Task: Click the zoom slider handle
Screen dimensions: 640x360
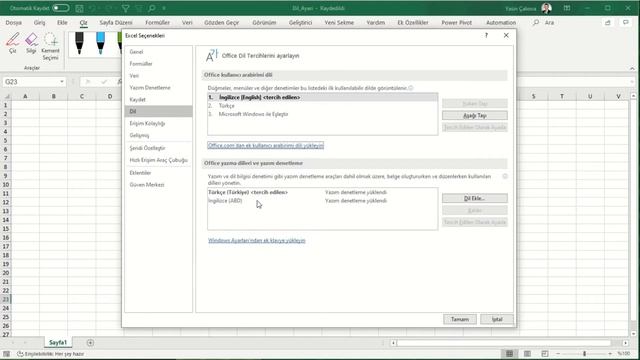Action: click(x=584, y=354)
